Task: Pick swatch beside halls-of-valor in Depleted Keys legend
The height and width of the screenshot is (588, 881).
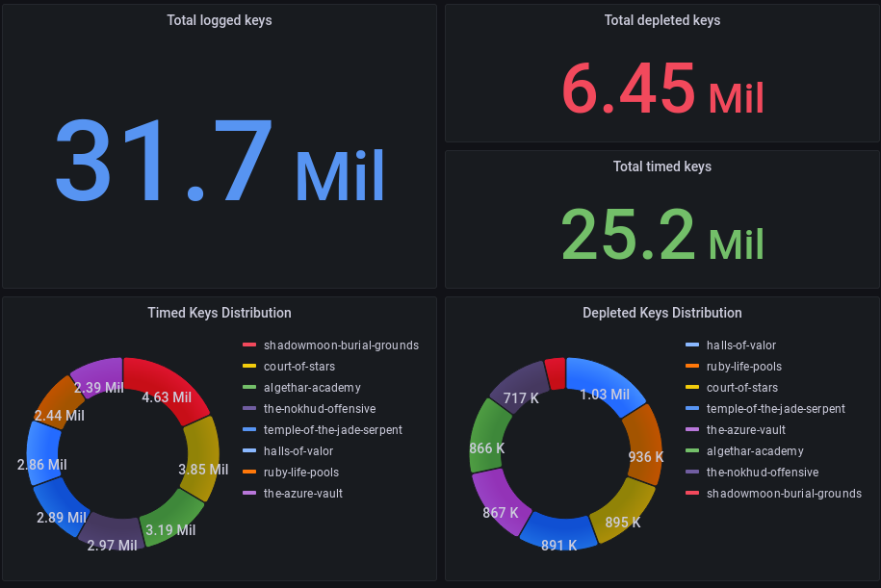Action: [x=692, y=345]
